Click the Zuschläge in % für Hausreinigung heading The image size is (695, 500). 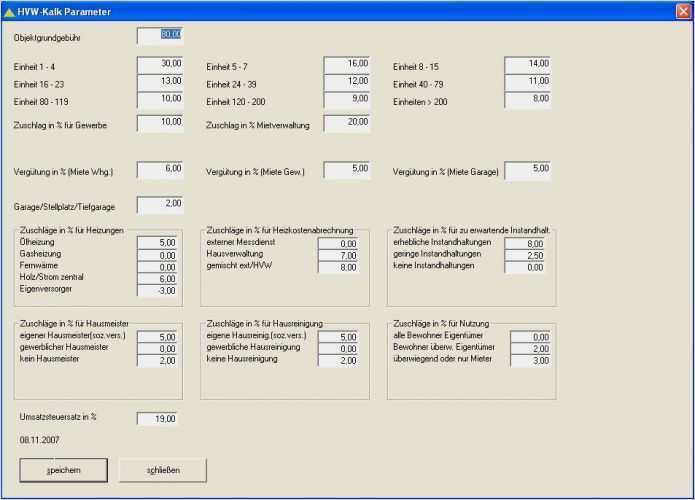coord(265,324)
